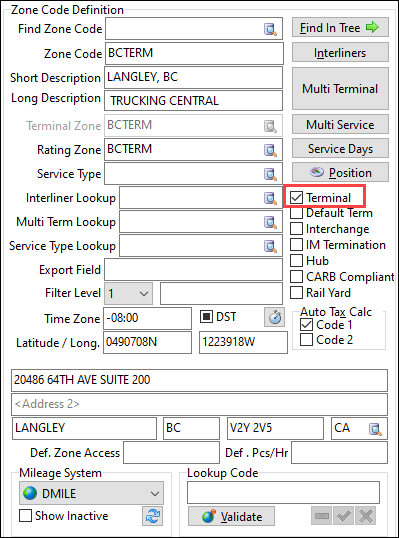Click Longitude field 1223918W
The width and height of the screenshot is (399, 538).
(x=243, y=342)
